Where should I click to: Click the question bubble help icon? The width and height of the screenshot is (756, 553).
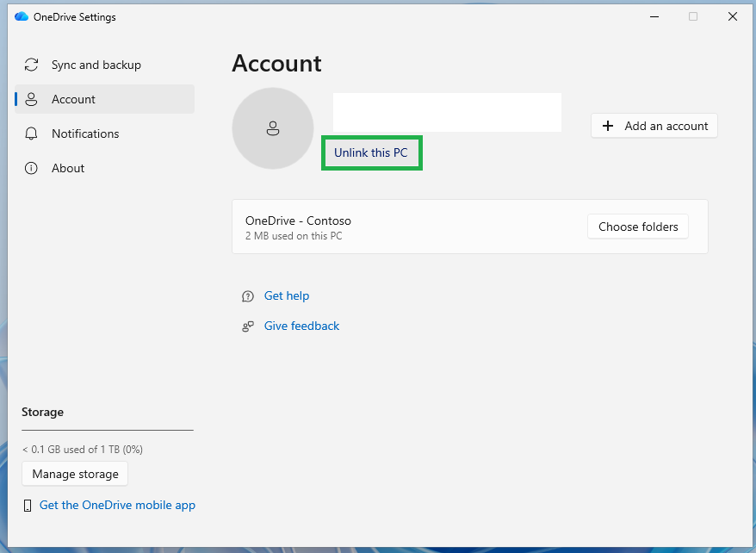[248, 296]
